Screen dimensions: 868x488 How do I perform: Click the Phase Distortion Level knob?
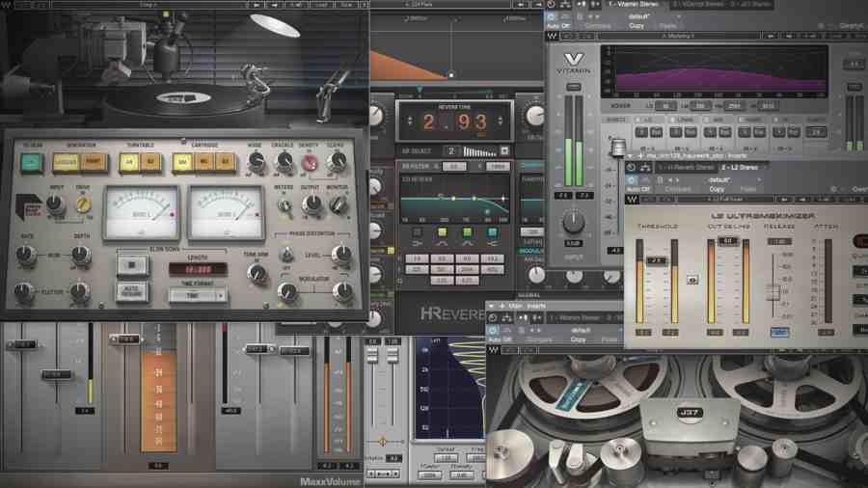pyautogui.click(x=341, y=254)
